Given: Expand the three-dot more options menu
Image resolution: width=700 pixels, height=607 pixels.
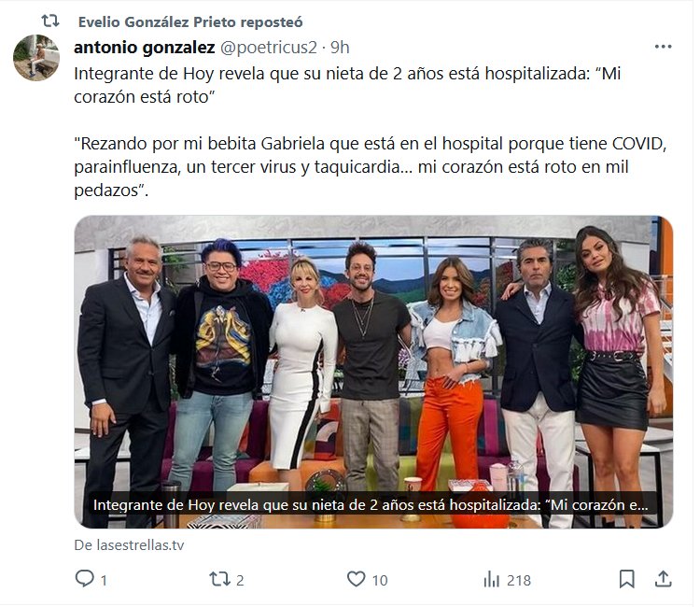Looking at the screenshot, I should pyautogui.click(x=663, y=47).
